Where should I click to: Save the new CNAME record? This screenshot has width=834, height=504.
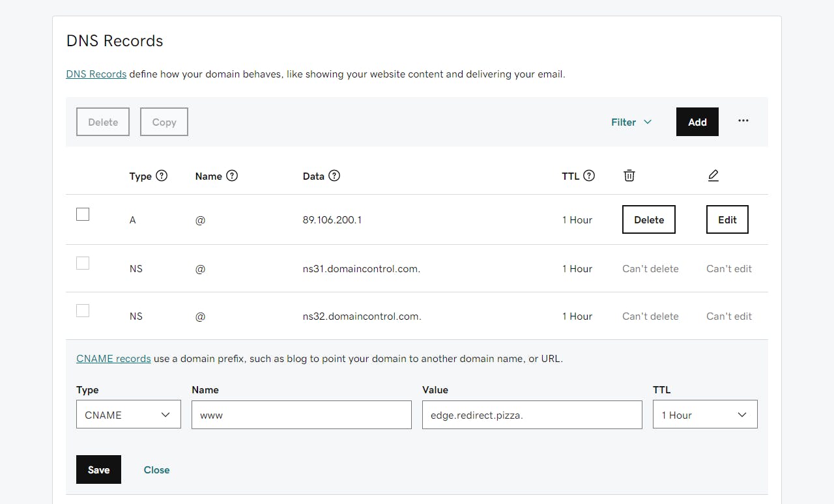pos(98,469)
